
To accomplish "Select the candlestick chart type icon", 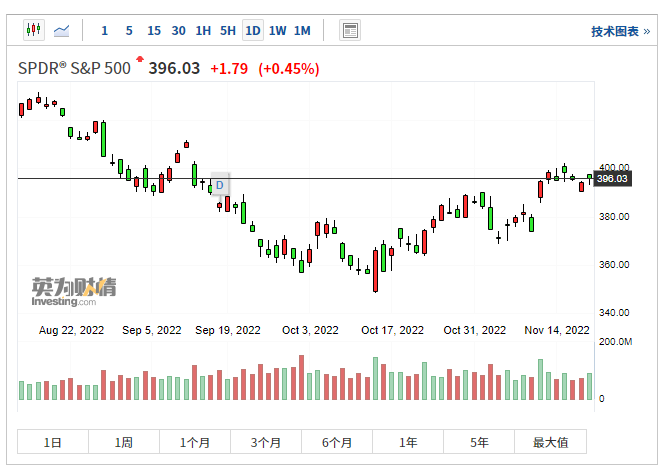I will point(33,30).
